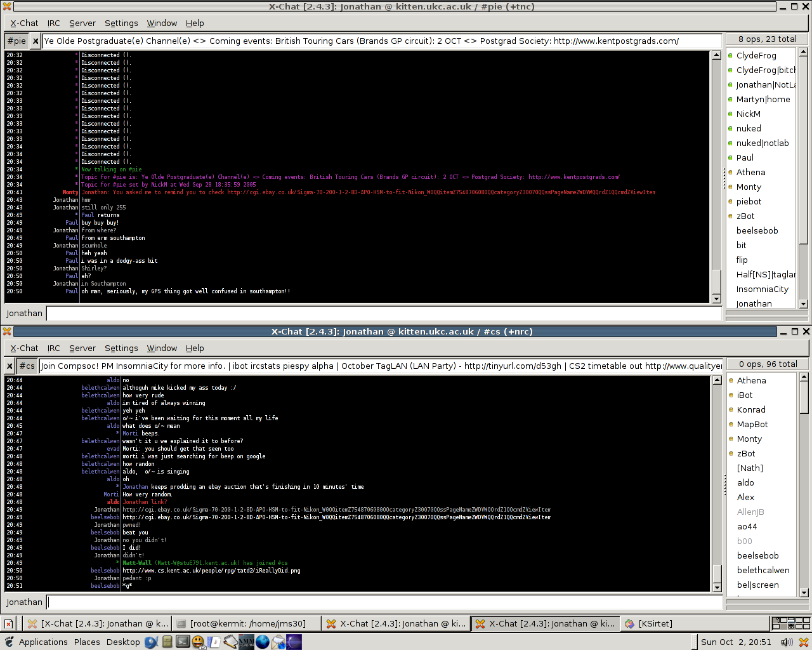Click the kentpostgrads.com link in #pie chat
The width and height of the screenshot is (812, 650).
pyautogui.click(x=574, y=177)
